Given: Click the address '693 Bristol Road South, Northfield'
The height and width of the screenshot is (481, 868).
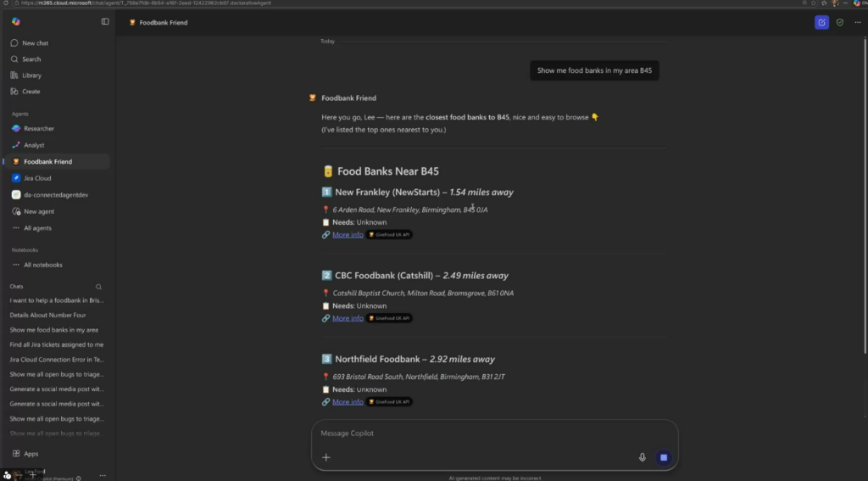Looking at the screenshot, I should (x=384, y=378).
